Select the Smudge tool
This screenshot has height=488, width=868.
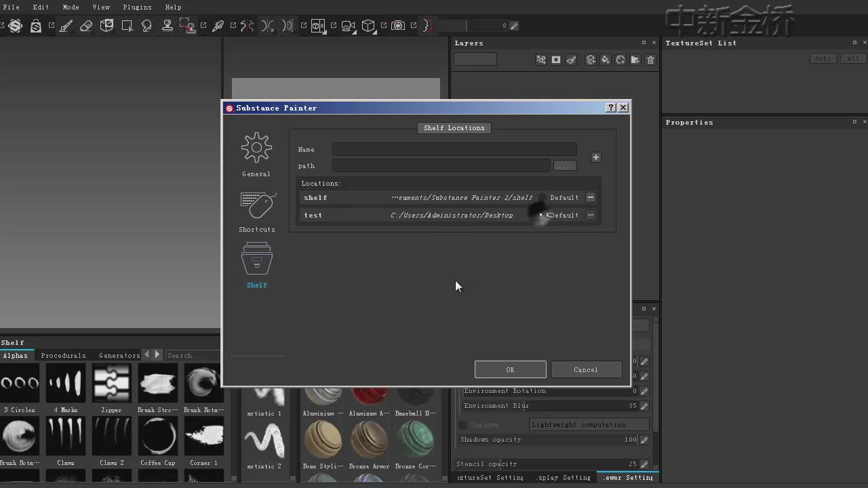pos(146,26)
